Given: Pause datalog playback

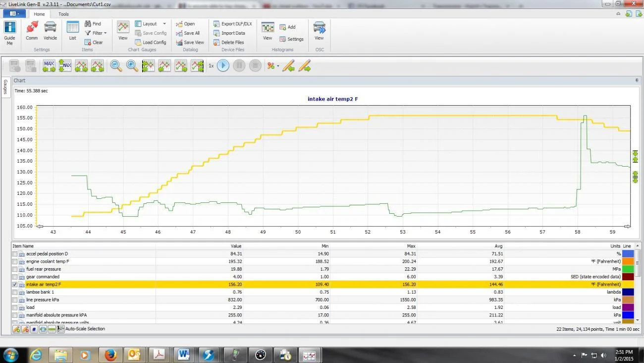Looking at the screenshot, I should [239, 65].
